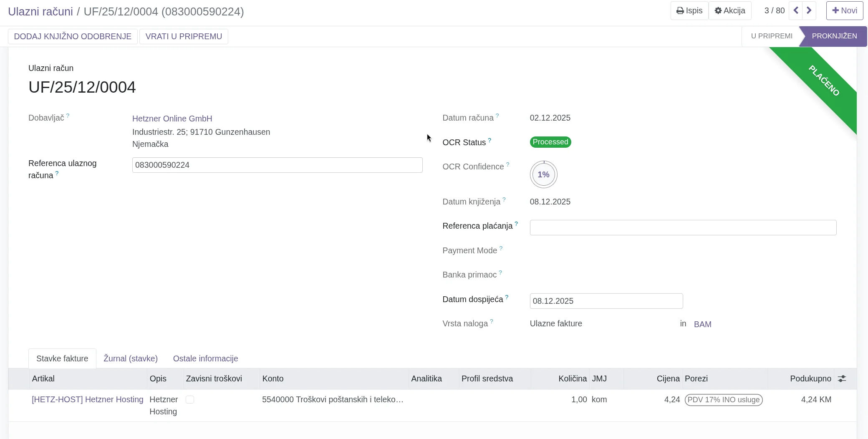Switch to the Žurnal (stavke) tab

(x=131, y=358)
